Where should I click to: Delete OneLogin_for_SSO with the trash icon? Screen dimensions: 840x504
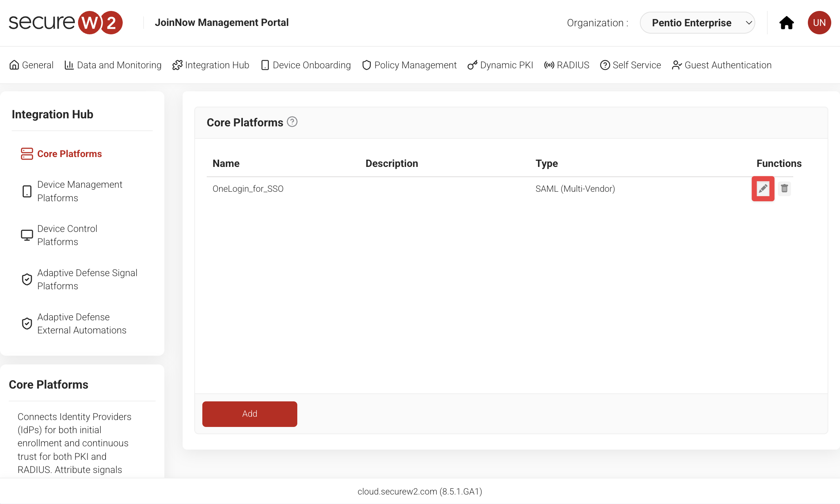(x=784, y=188)
